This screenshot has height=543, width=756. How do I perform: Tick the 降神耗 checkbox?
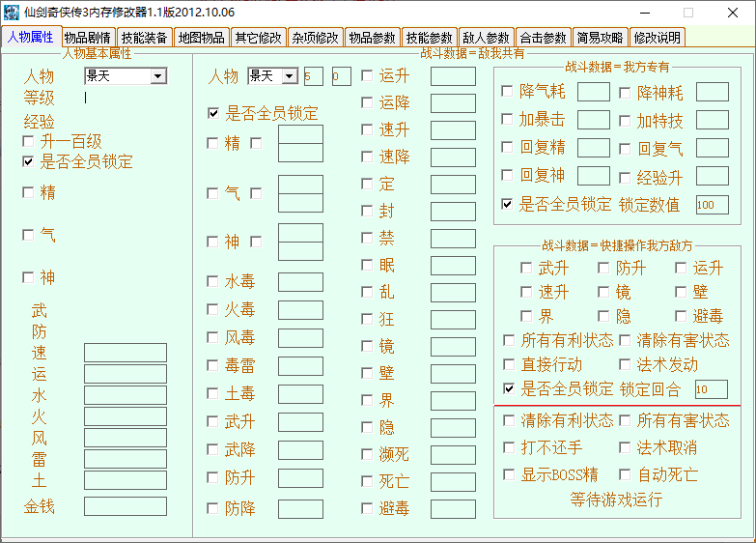tap(625, 93)
